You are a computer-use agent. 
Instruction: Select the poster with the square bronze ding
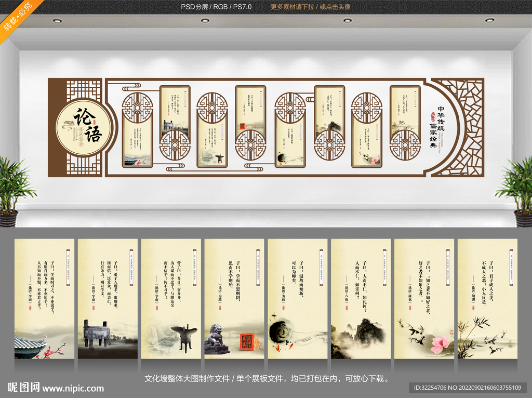click(108, 298)
